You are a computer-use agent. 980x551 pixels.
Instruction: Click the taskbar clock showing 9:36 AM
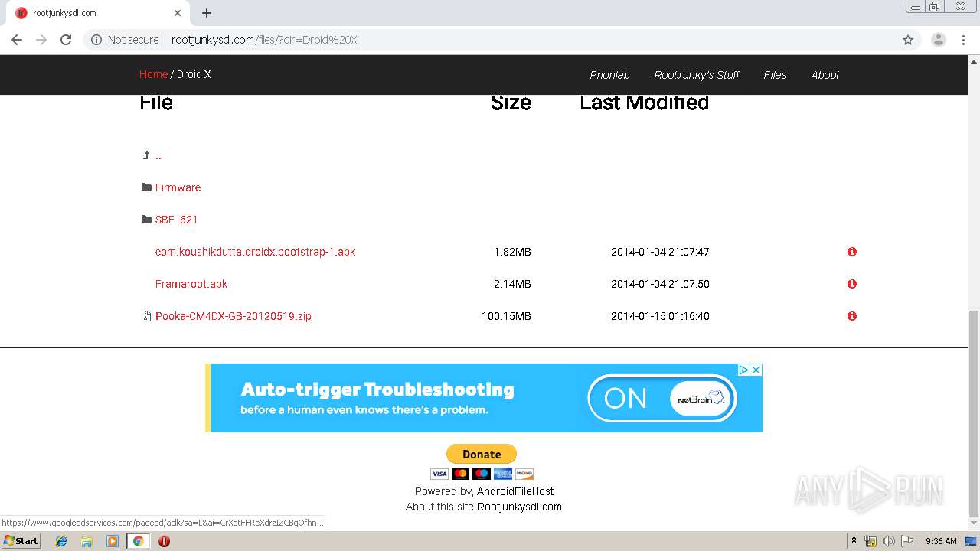(x=941, y=541)
